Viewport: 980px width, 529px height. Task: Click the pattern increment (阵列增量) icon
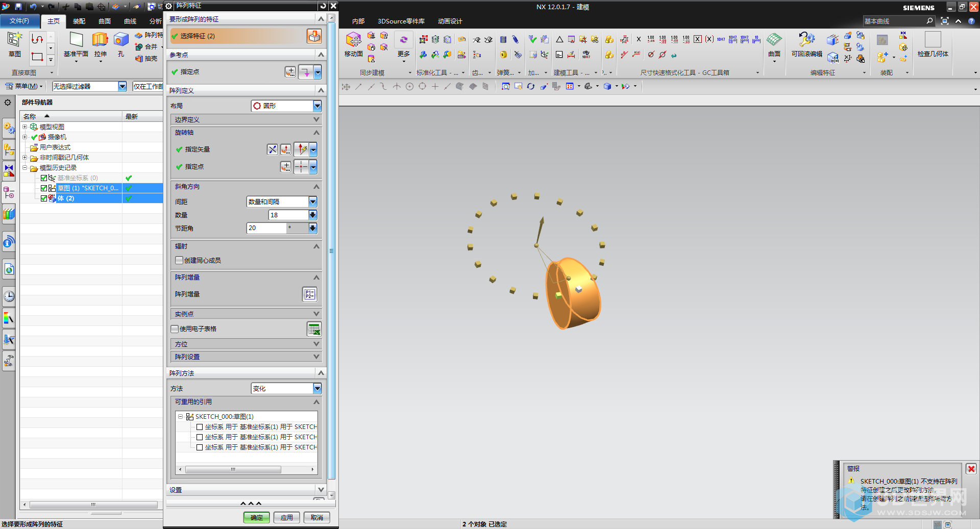pyautogui.click(x=310, y=294)
